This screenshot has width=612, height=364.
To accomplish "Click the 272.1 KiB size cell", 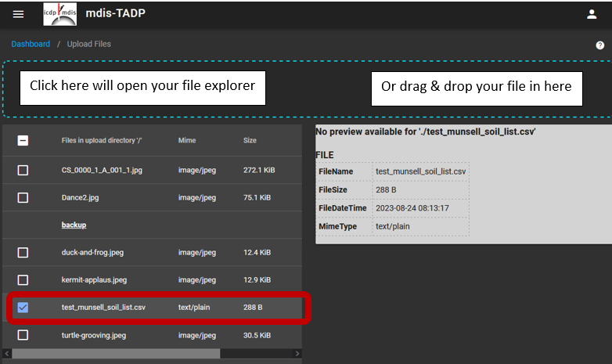I will point(259,171).
